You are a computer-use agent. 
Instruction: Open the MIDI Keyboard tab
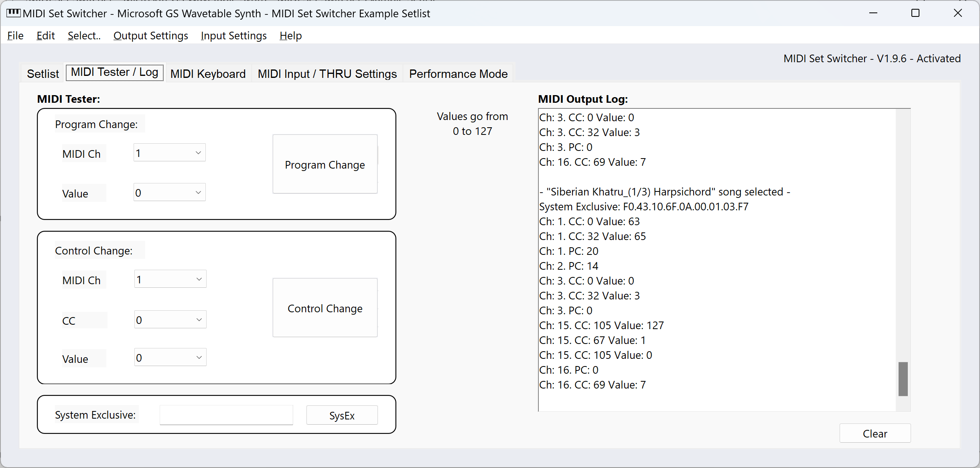[208, 74]
